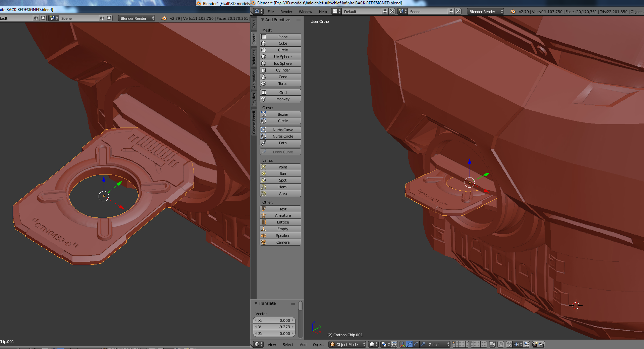Screen dimensions: 644x349
Task: Open the Object Mode dropdown
Action: pyautogui.click(x=347, y=344)
